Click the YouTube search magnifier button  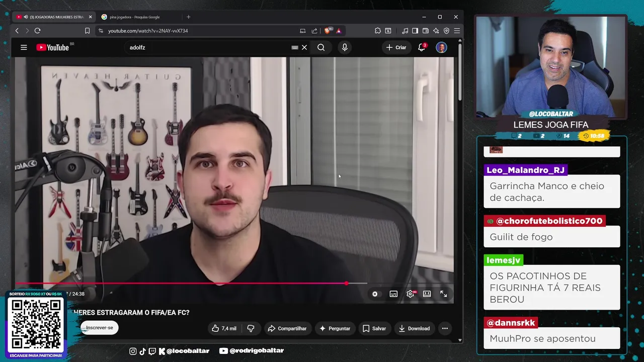point(321,47)
